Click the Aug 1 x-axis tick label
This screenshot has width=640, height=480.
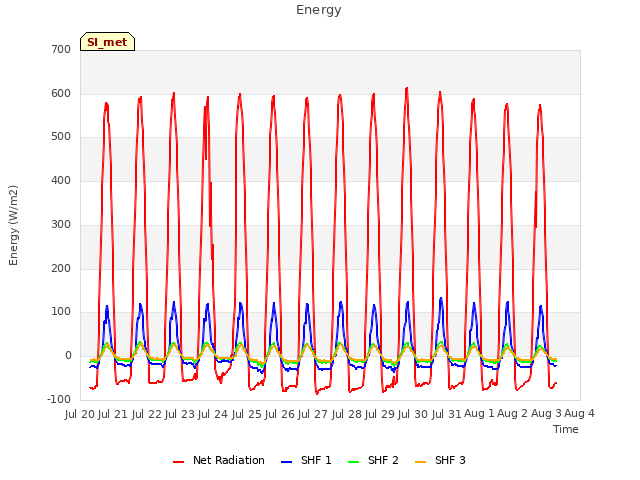(x=479, y=414)
